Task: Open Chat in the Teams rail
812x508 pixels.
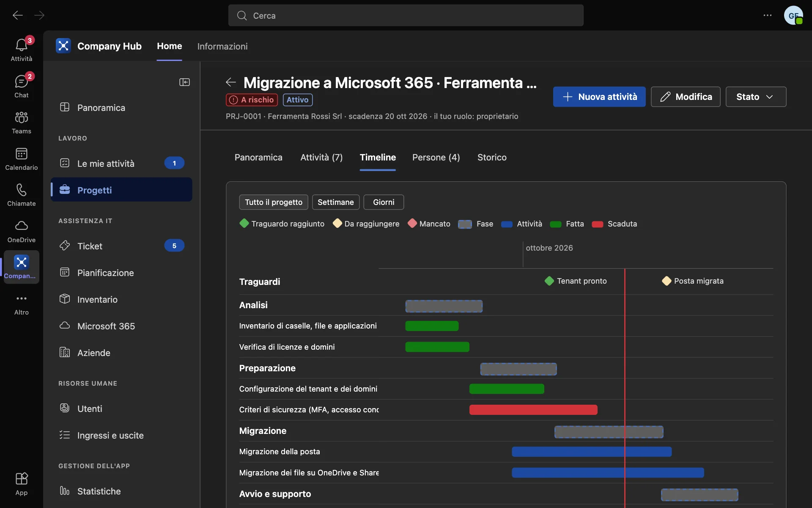Action: tap(21, 86)
